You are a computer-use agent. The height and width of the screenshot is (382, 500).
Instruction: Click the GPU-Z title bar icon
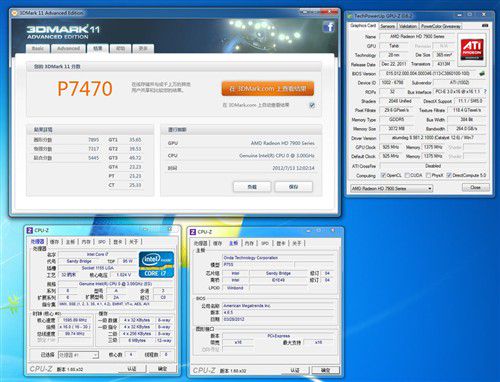[350, 16]
